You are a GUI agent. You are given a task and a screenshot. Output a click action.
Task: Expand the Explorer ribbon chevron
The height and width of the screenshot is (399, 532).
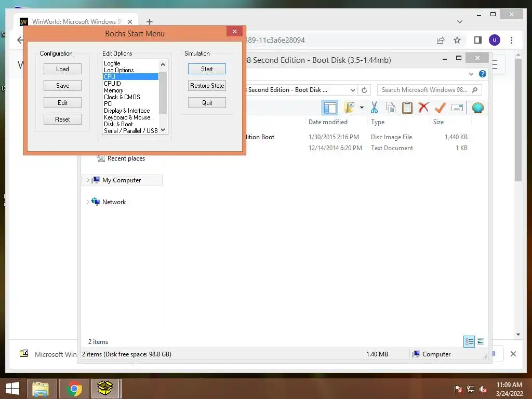click(471, 74)
